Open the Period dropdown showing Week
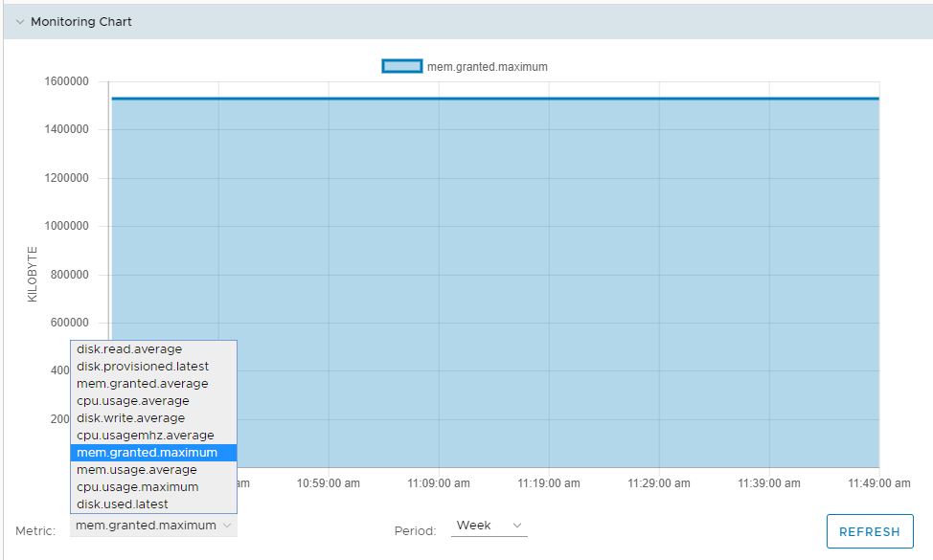933x560 pixels. point(489,526)
